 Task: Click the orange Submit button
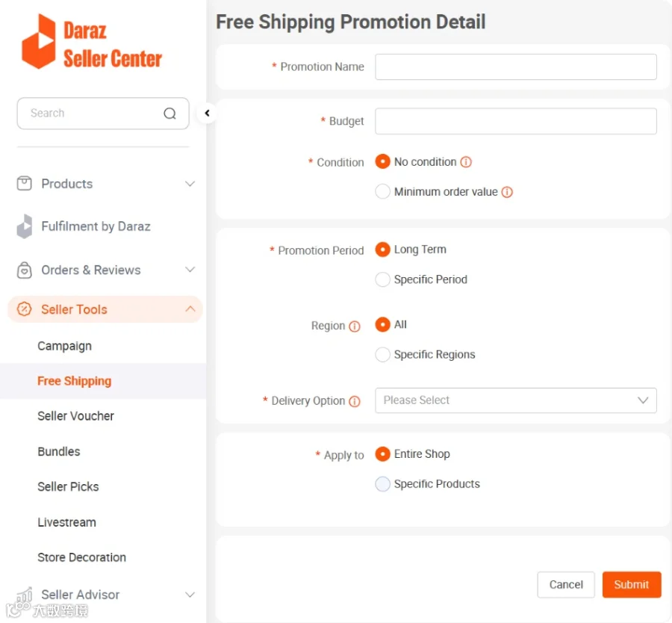[x=631, y=584]
